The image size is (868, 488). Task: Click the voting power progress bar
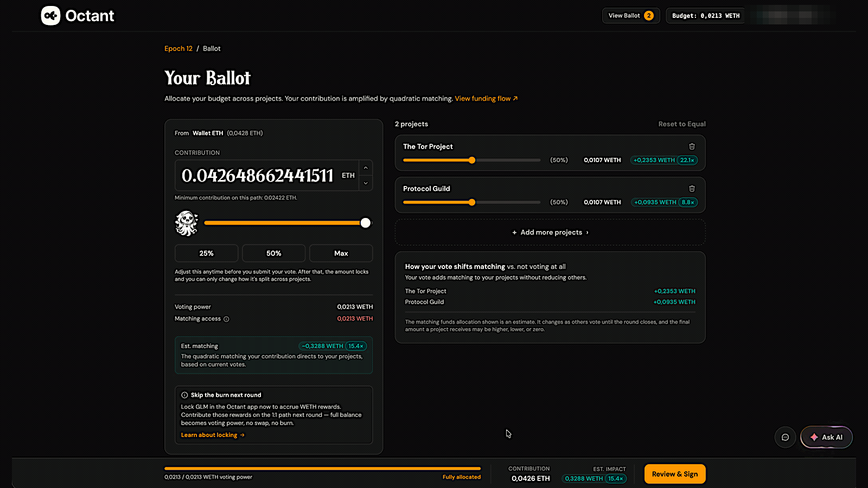pos(322,468)
